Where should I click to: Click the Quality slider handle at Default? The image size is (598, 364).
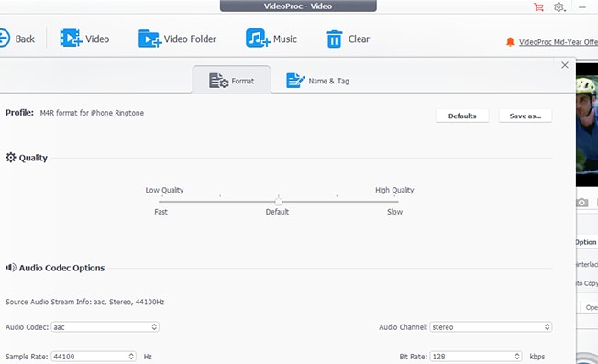(x=279, y=201)
